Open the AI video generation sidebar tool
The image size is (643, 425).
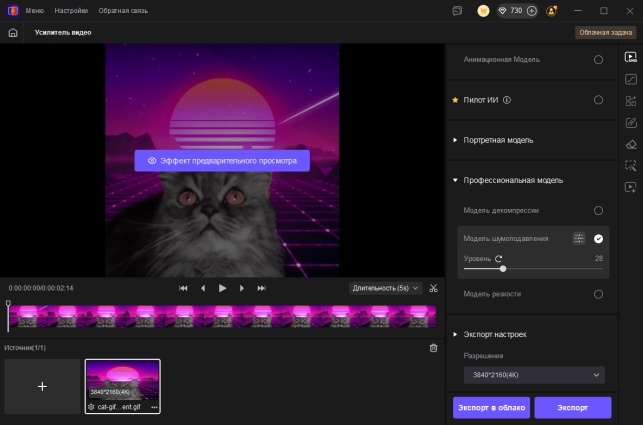click(631, 187)
